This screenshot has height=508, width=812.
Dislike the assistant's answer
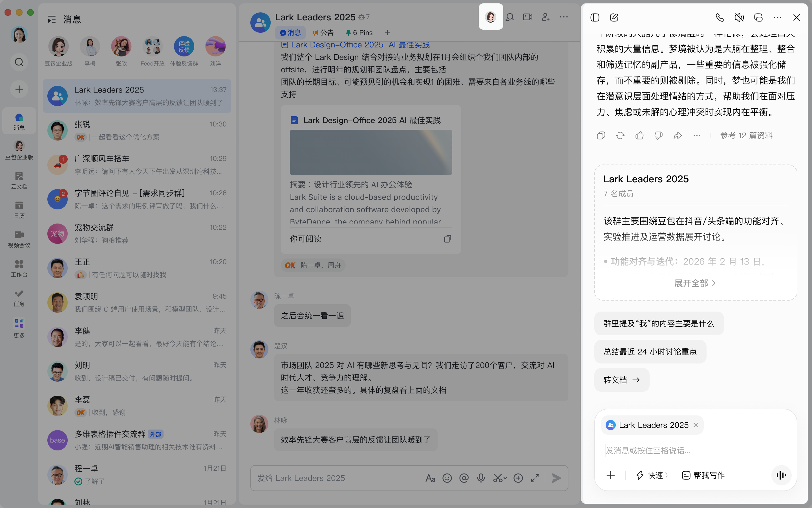tap(659, 135)
